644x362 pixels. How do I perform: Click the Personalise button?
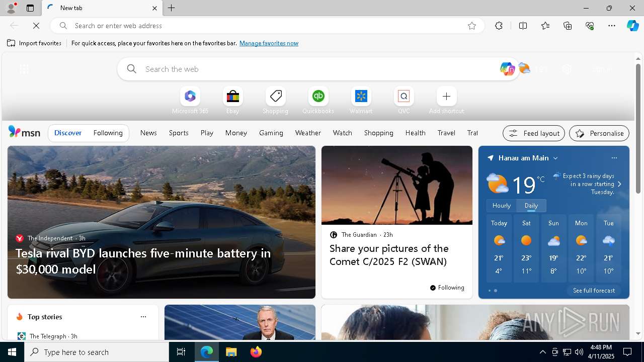coord(599,133)
